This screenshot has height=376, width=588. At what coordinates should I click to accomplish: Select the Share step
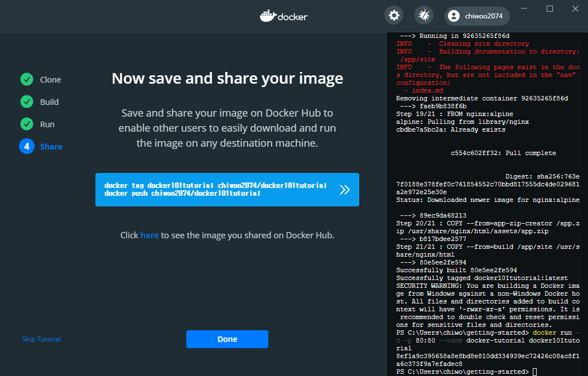click(x=51, y=147)
